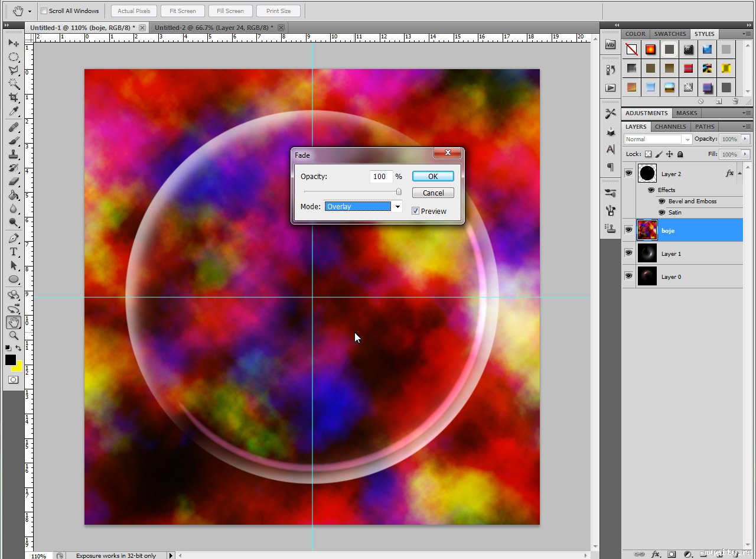The image size is (756, 559).
Task: Click the Zoom tool in toolbox
Action: tap(14, 336)
